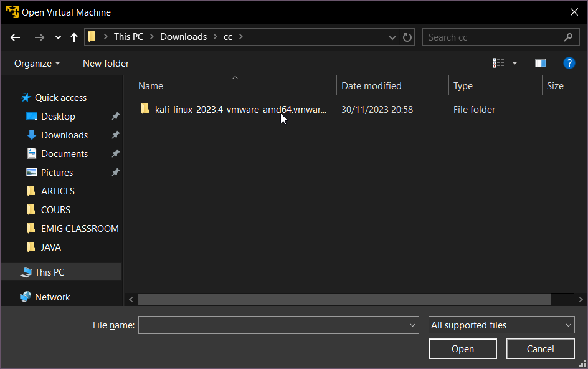Viewport: 588px width, 369px height.
Task: Open EMIG CLASSROOM folder in sidebar
Action: [x=80, y=229]
